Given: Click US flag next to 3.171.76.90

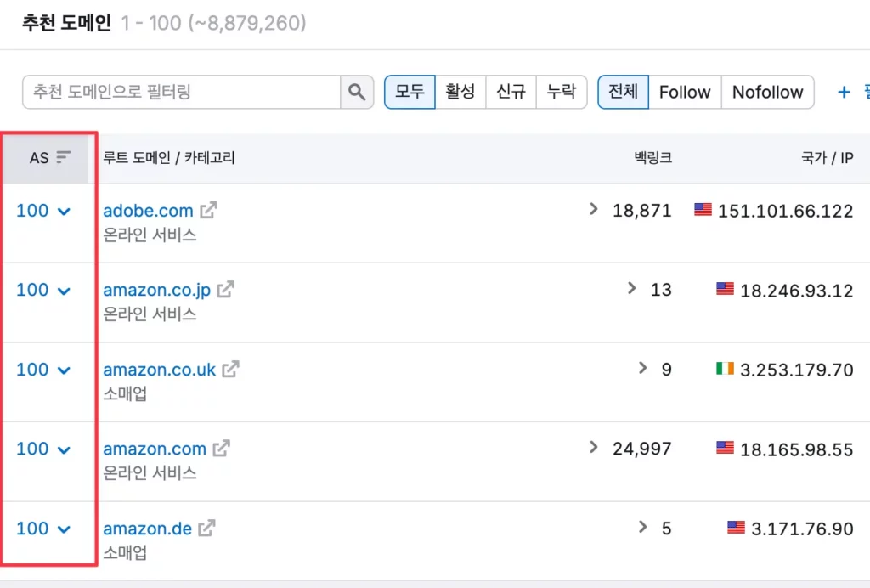Looking at the screenshot, I should [736, 527].
